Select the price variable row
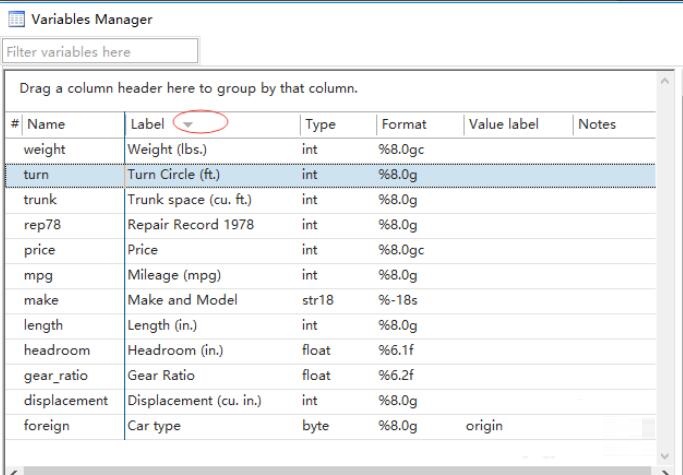 pos(40,250)
